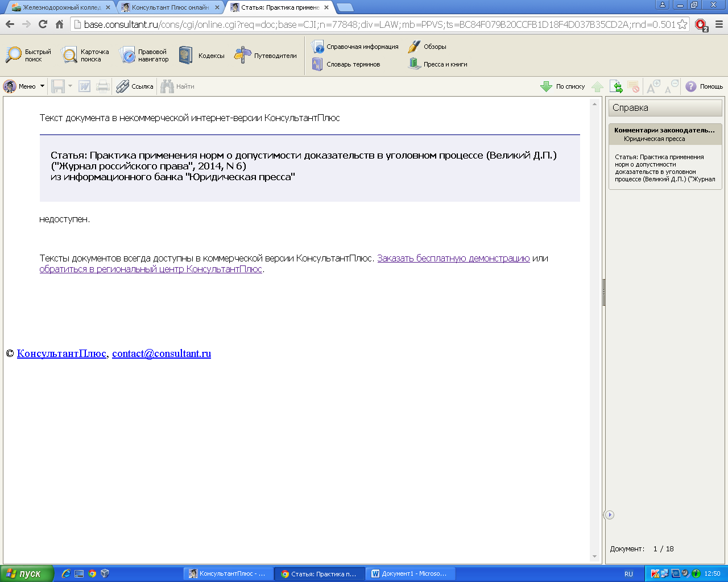The height and width of the screenshot is (582, 728).
Task: Open the Кодексы section
Action: 202,55
